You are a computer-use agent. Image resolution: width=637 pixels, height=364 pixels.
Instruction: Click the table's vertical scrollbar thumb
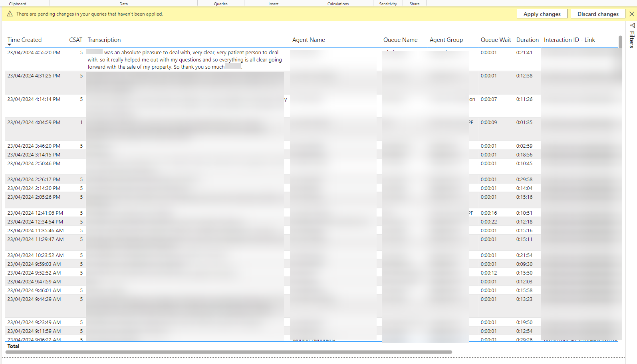tap(620, 42)
